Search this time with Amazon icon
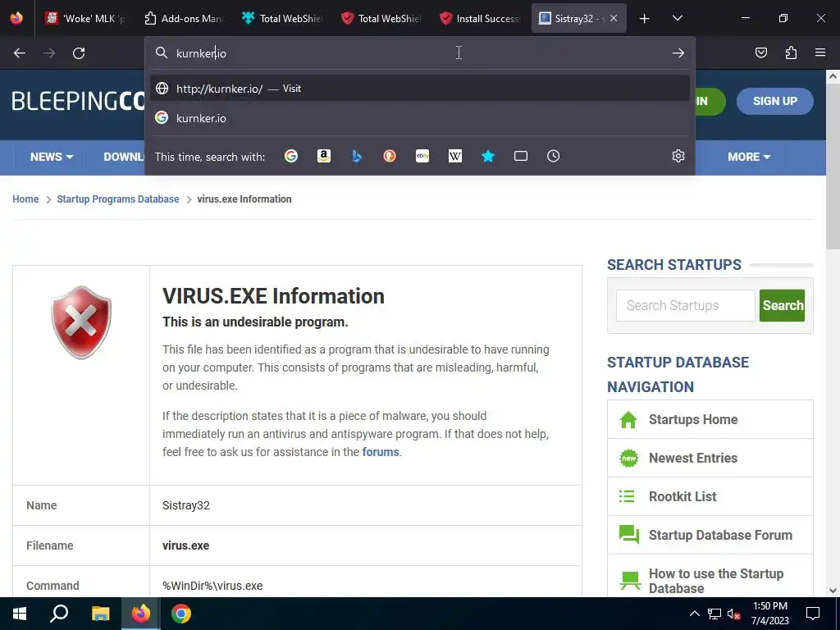Viewport: 840px width, 630px height. coord(323,156)
